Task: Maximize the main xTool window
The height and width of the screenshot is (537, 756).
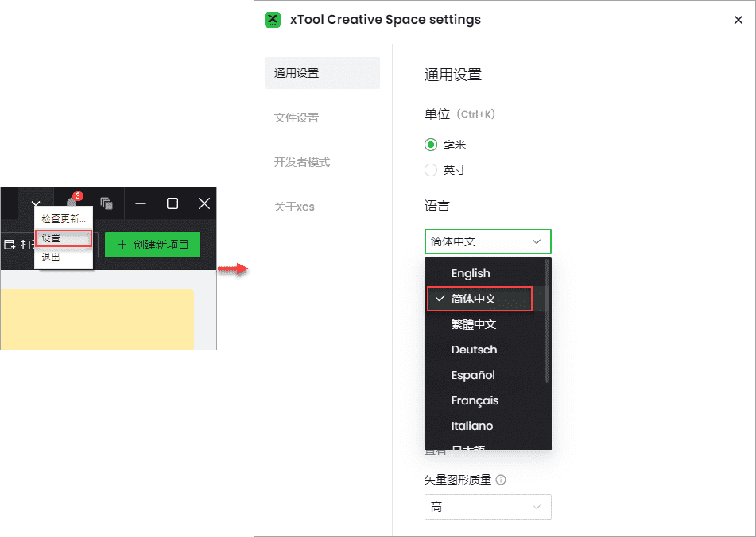Action: [173, 203]
